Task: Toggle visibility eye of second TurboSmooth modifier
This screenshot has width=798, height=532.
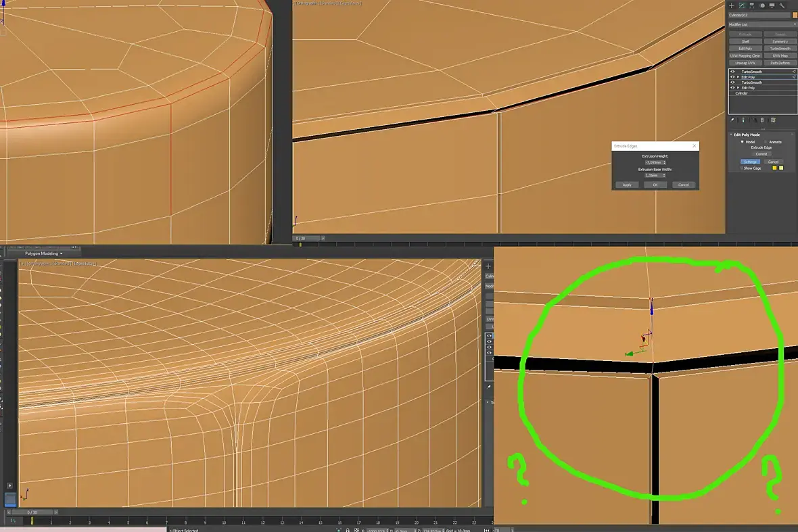Action: (x=733, y=82)
